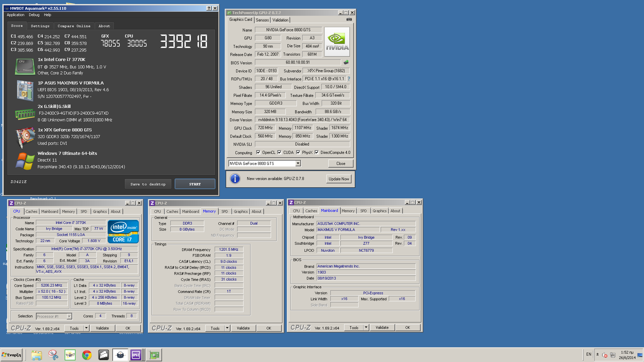Click the network tray icon
The width and height of the screenshot is (644, 362).
[x=613, y=355]
